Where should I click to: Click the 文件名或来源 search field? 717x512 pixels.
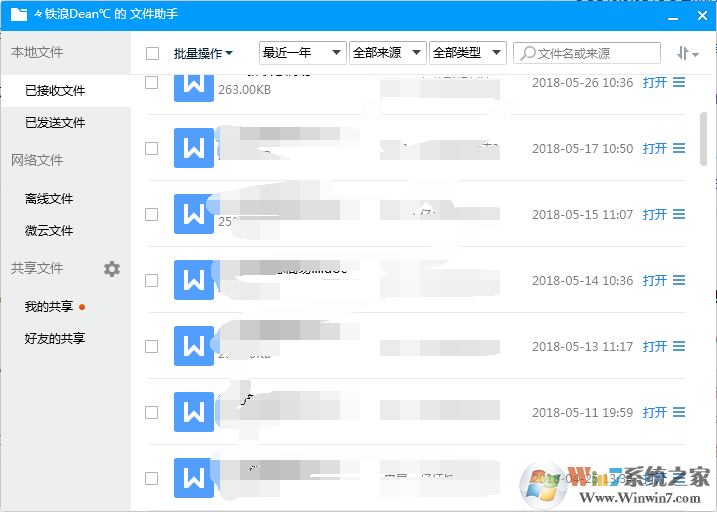(x=587, y=53)
